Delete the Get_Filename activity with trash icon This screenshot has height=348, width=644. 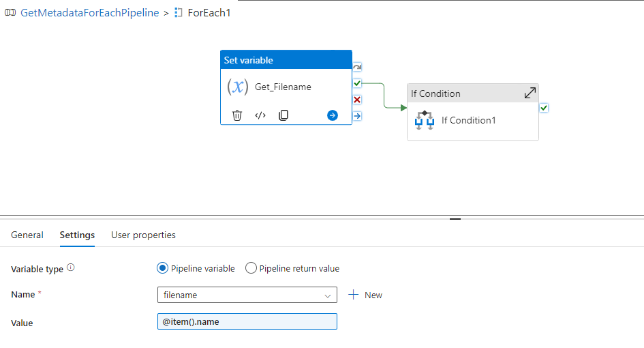click(x=237, y=115)
